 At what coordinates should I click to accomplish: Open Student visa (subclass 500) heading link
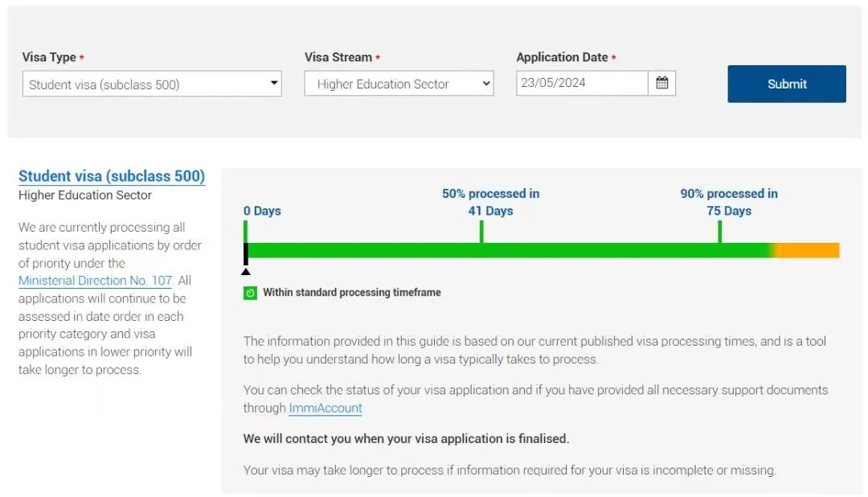coord(112,176)
